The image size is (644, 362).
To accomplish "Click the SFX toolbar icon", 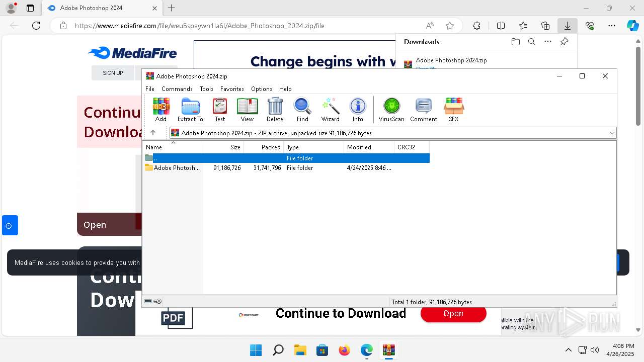I will [454, 110].
